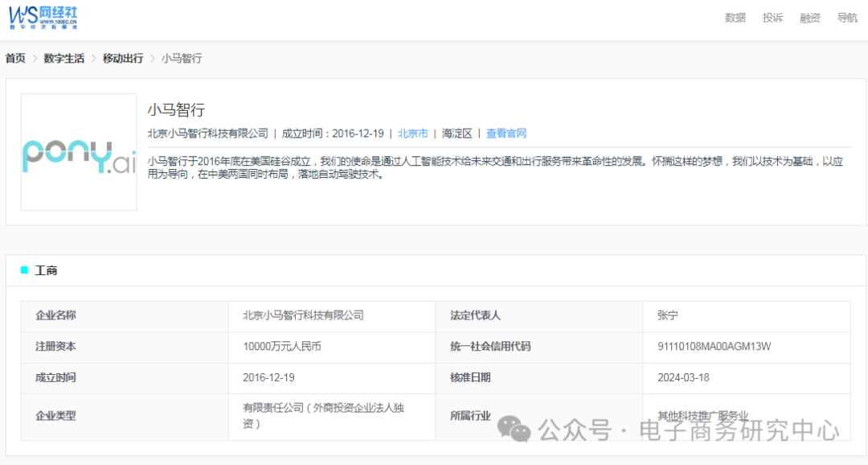Click the 有限责任公司 company type value

323,416
